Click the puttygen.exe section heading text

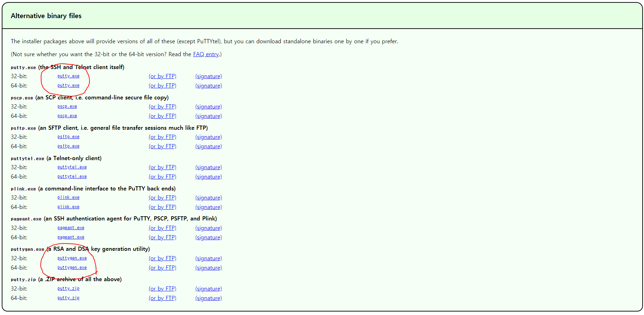(80, 249)
